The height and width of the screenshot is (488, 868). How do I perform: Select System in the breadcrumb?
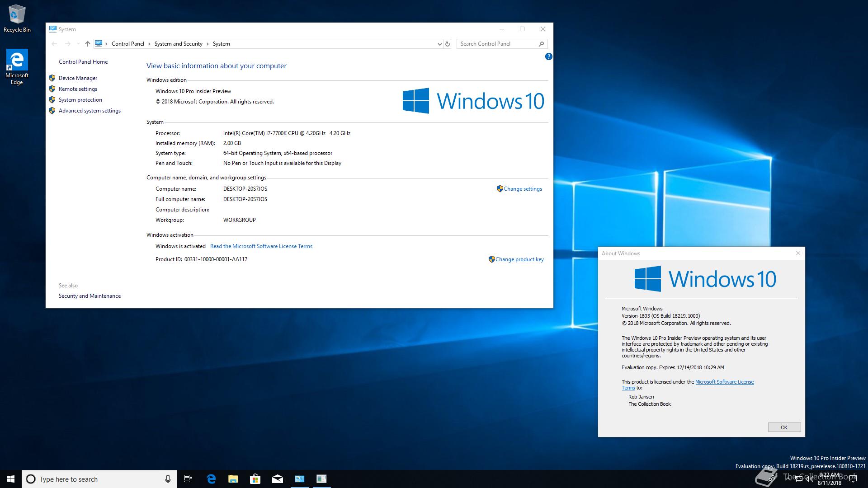coord(222,44)
